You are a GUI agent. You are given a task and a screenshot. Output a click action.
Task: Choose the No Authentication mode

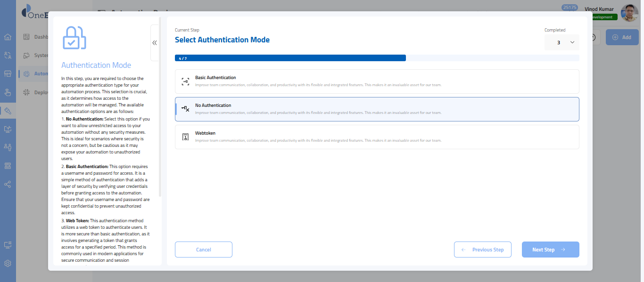pos(377,109)
